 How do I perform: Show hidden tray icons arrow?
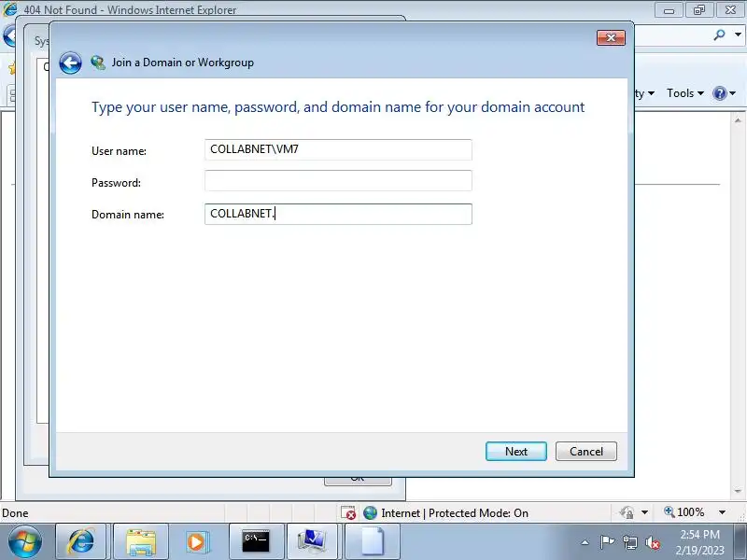585,542
